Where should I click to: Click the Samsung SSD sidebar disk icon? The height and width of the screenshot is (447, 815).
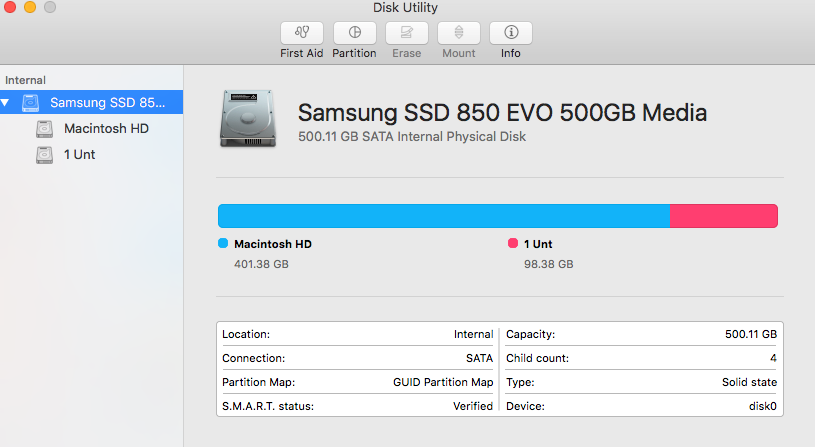30,102
